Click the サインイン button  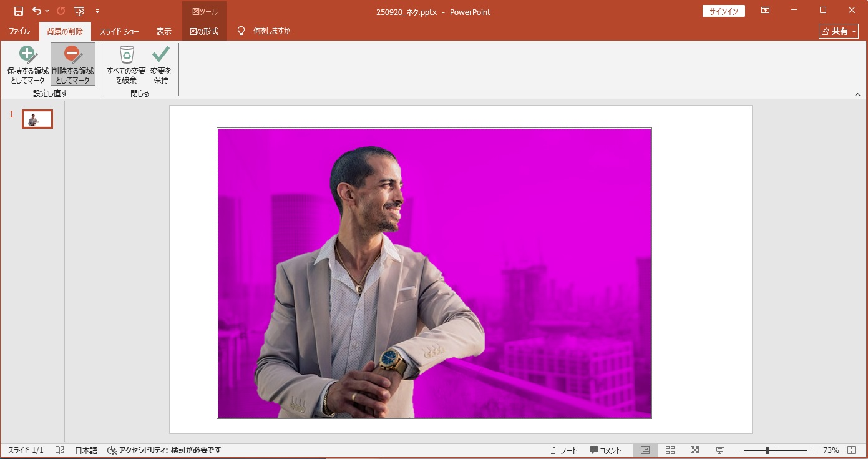coord(723,11)
